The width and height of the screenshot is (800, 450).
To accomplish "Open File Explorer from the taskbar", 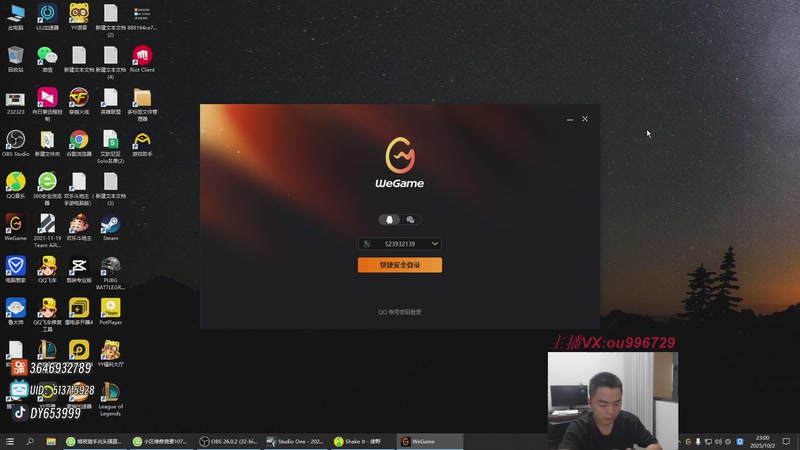I will coord(51,441).
